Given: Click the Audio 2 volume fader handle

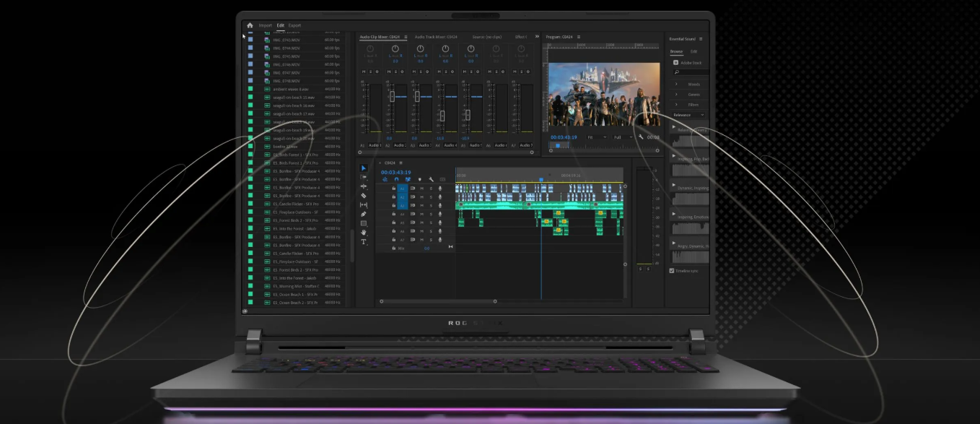Looking at the screenshot, I should click(393, 96).
